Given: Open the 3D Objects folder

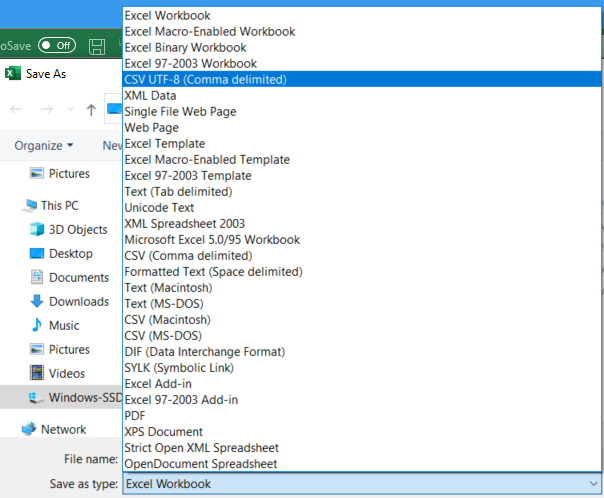Looking at the screenshot, I should point(69,230).
